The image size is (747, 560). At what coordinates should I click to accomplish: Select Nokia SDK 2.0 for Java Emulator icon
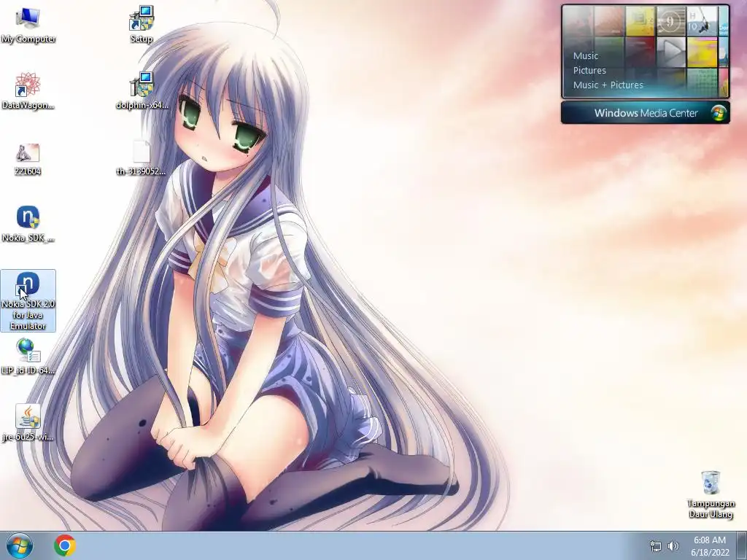pos(28,300)
